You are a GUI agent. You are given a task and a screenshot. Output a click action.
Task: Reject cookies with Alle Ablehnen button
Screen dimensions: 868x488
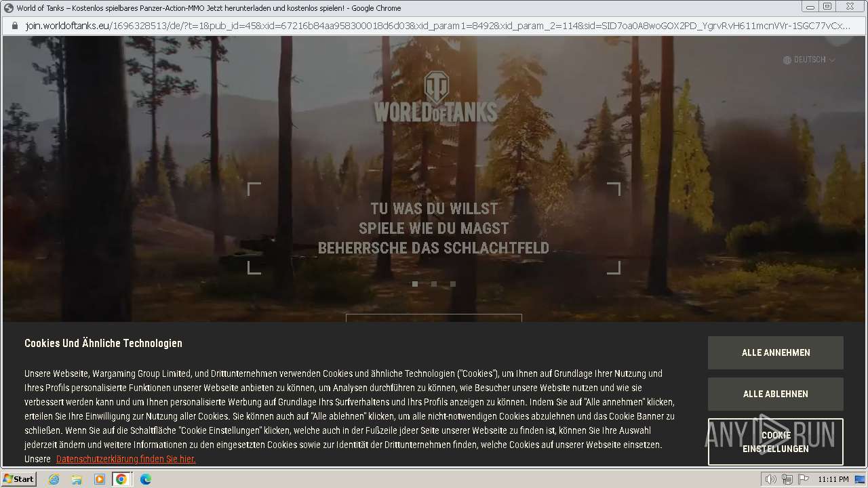776,394
